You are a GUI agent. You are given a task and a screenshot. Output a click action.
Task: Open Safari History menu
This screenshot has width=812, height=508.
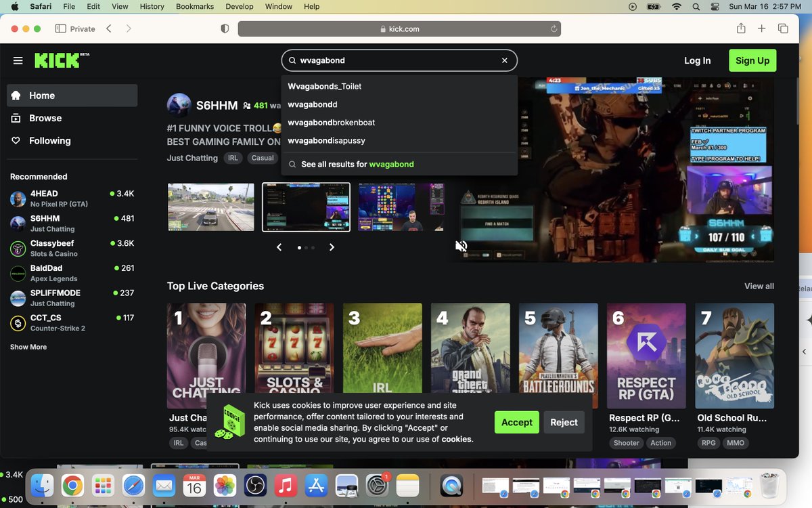click(152, 6)
